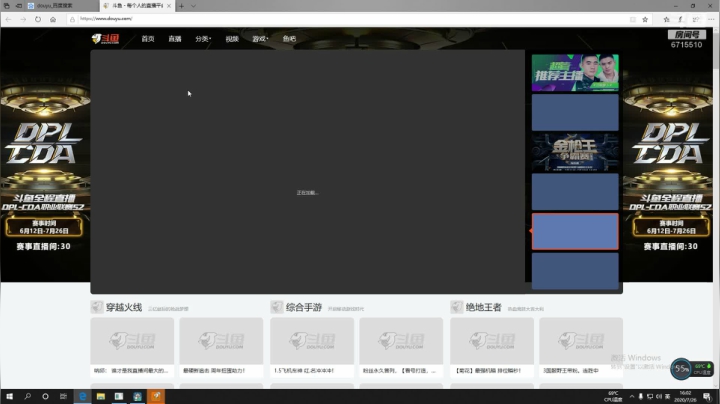This screenshot has width=720, height=404.
Task: Click the share page icon
Action: [x=696, y=19]
